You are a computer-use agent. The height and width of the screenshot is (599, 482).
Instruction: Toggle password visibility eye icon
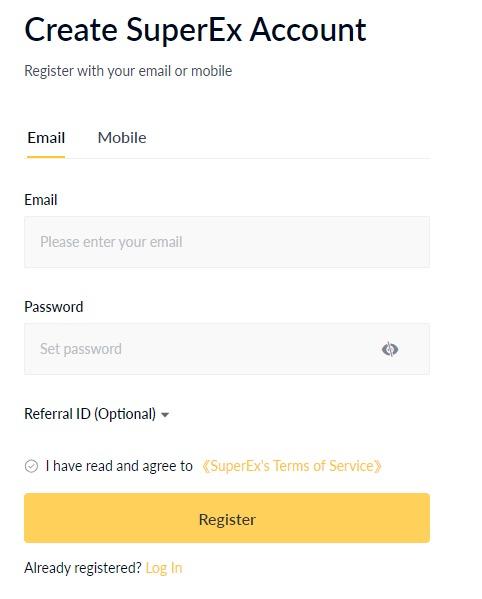tap(390, 349)
